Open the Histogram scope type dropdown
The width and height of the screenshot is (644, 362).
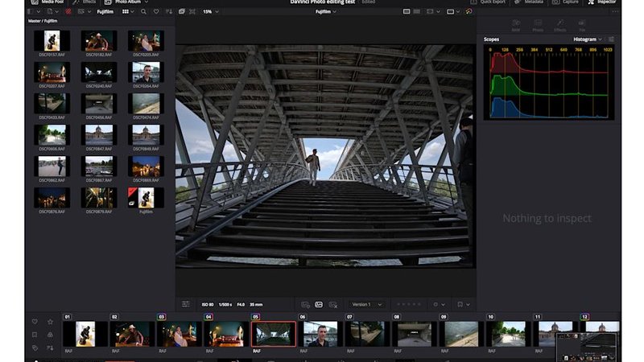coord(588,39)
